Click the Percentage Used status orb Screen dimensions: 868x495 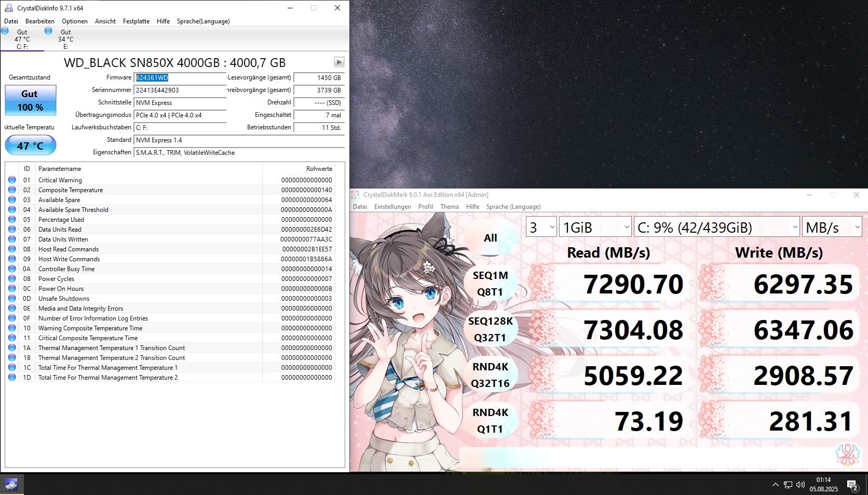pyautogui.click(x=12, y=219)
